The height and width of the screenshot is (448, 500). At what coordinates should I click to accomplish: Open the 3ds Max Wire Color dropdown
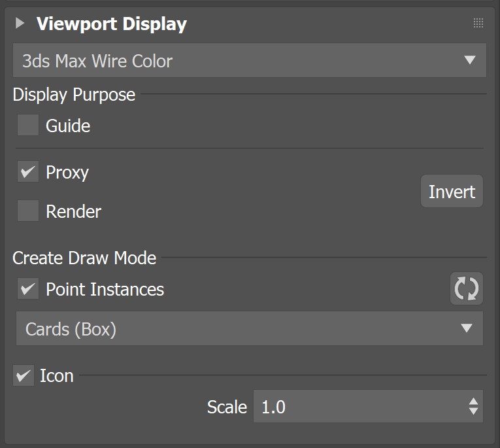[249, 61]
